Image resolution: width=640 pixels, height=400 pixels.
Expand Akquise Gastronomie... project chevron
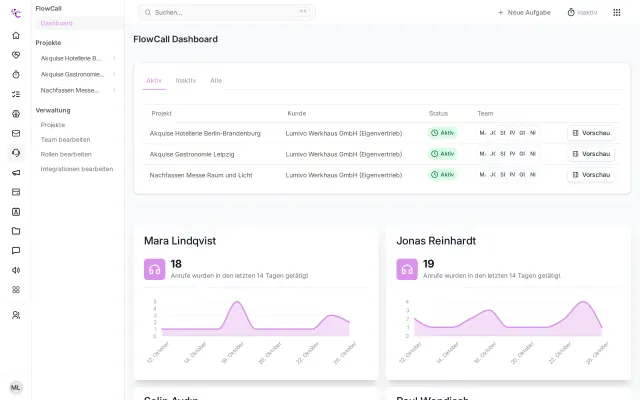click(114, 74)
